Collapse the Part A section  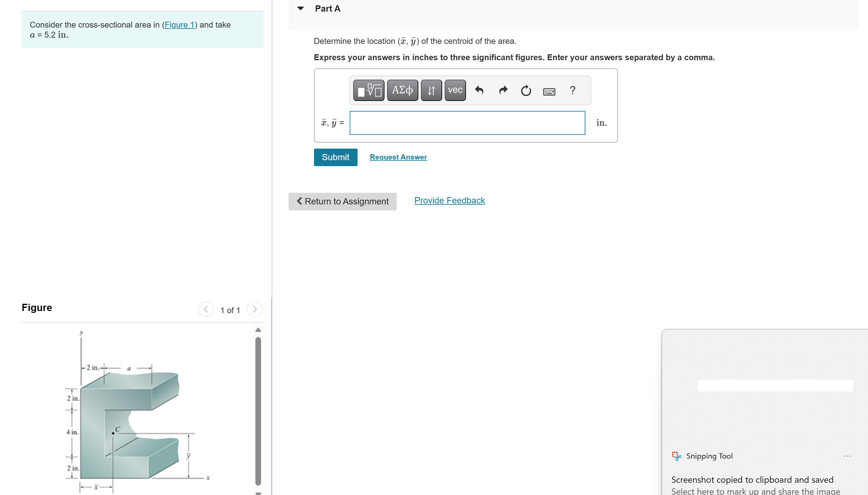[x=301, y=8]
